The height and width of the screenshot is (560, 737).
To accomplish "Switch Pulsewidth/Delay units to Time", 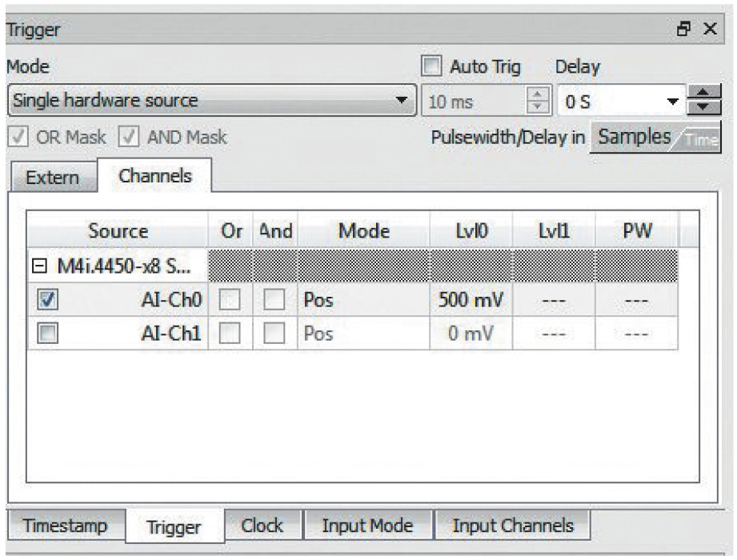I will (701, 139).
